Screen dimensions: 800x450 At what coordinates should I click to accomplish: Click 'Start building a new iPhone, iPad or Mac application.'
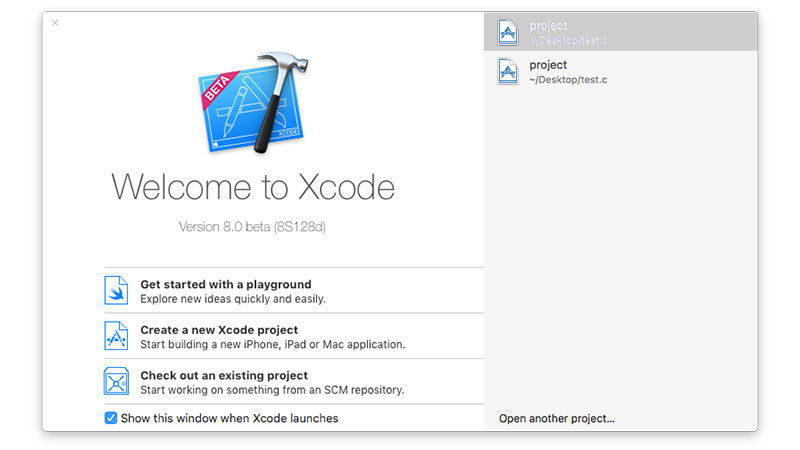coord(272,344)
